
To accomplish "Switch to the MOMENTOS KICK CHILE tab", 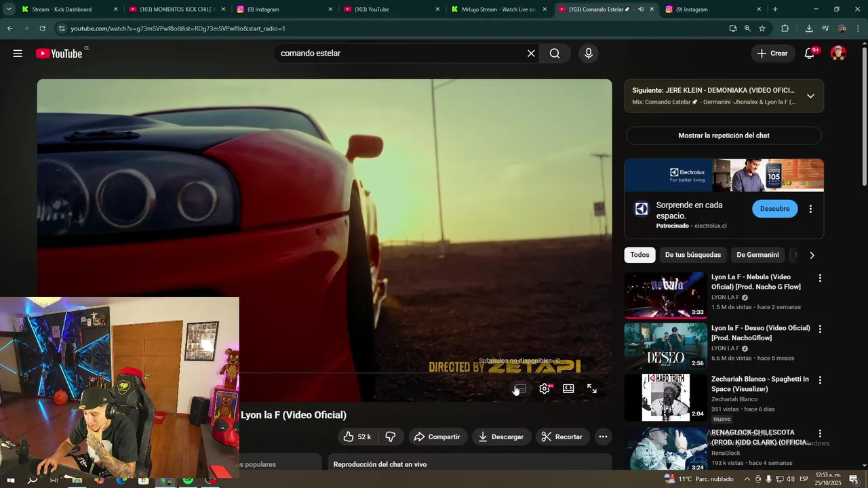I will click(x=176, y=9).
